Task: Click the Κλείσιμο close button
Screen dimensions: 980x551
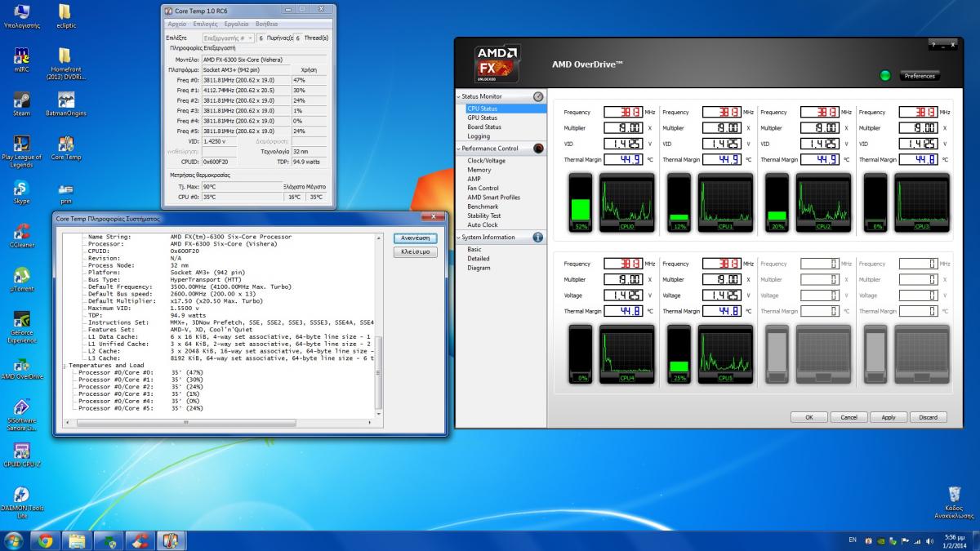Action: point(416,252)
